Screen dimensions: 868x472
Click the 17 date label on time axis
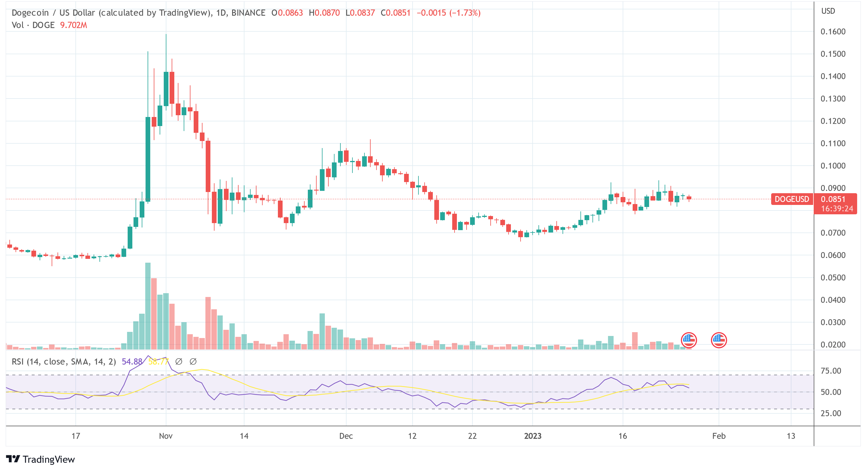click(x=76, y=436)
